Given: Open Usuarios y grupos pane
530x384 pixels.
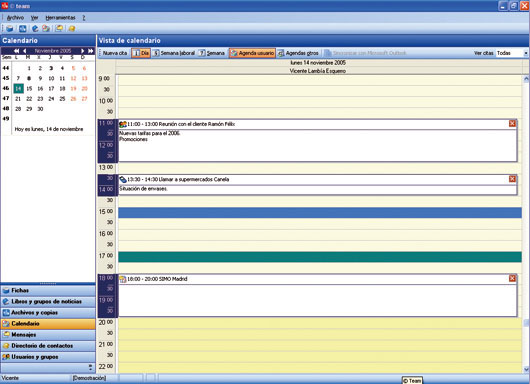Looking at the screenshot, I should [48, 357].
